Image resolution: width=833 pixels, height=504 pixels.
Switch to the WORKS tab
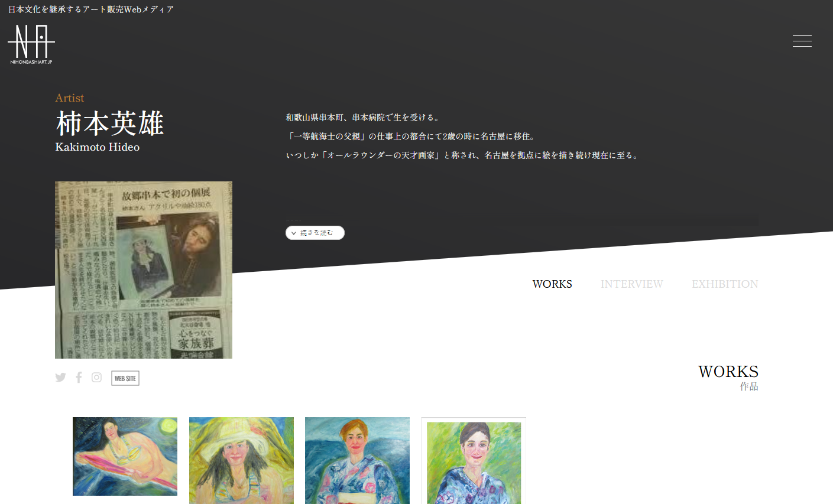[552, 284]
